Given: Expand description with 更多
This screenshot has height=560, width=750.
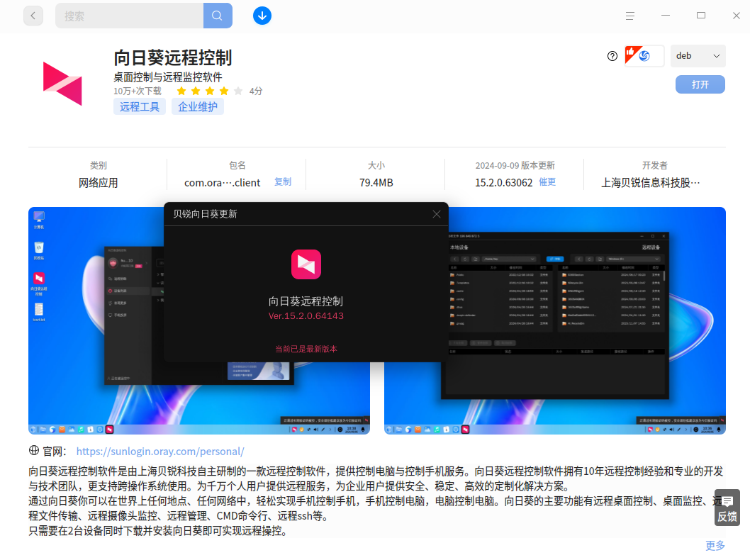Looking at the screenshot, I should click(715, 546).
